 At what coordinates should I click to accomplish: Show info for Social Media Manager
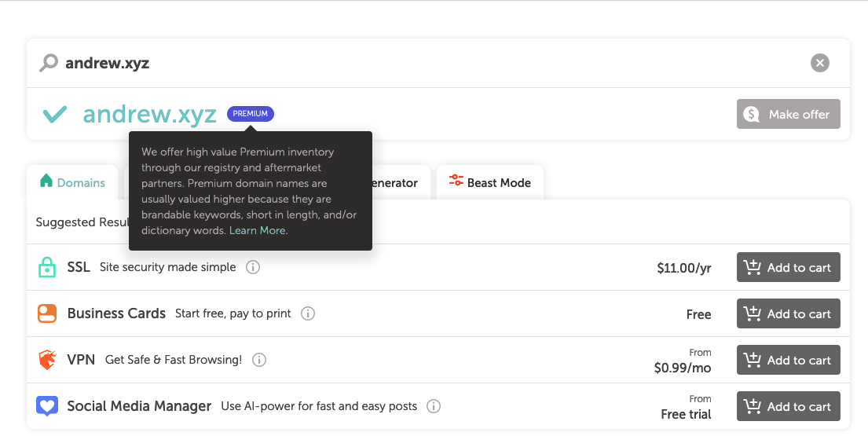click(434, 406)
